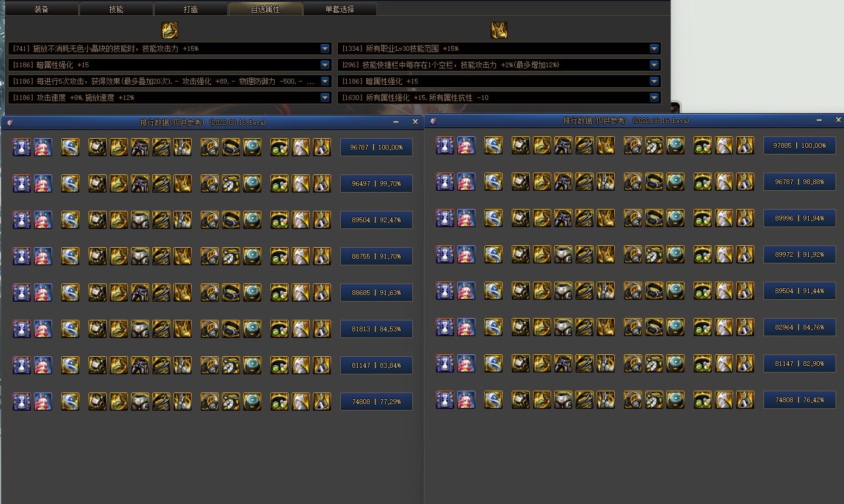Click white garment icon in left window's 81147 row

tap(301, 365)
